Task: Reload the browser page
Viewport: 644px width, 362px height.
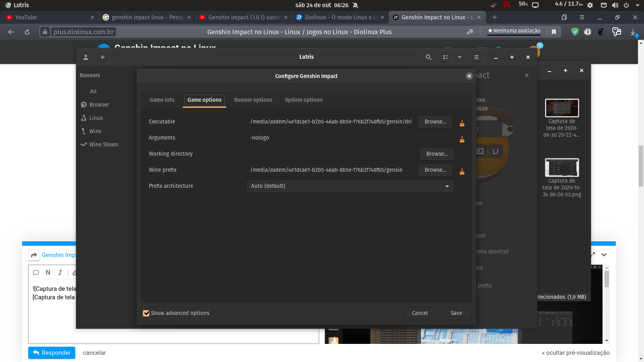Action: click(27, 32)
